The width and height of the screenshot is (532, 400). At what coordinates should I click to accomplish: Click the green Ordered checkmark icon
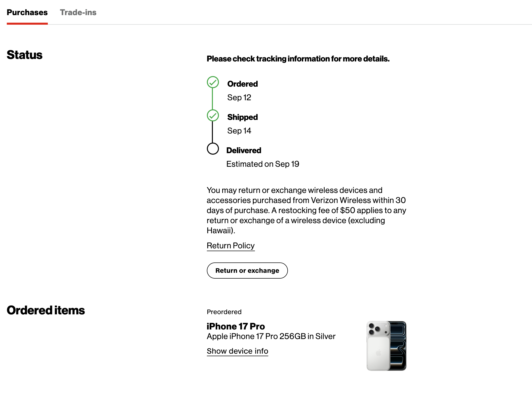click(213, 82)
